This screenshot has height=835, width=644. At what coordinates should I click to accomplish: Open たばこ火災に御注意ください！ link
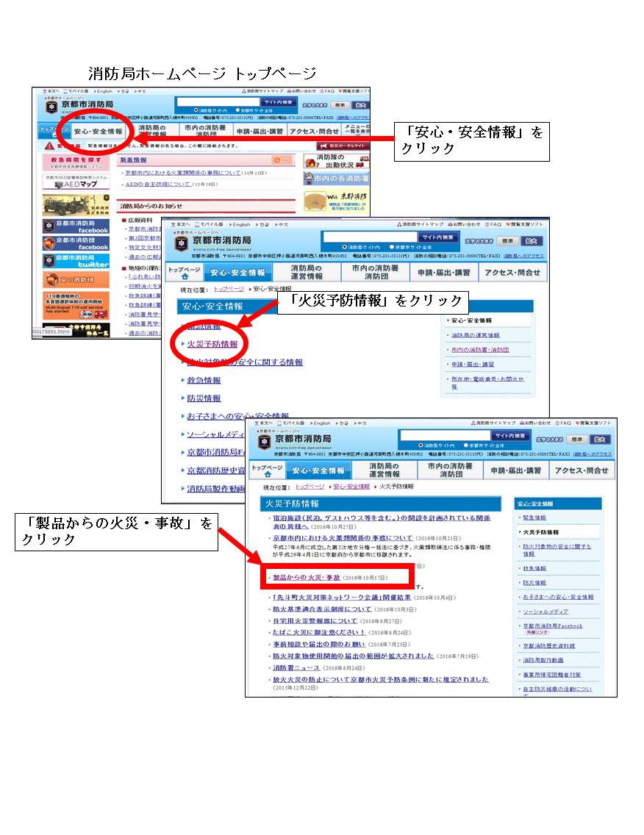319,633
